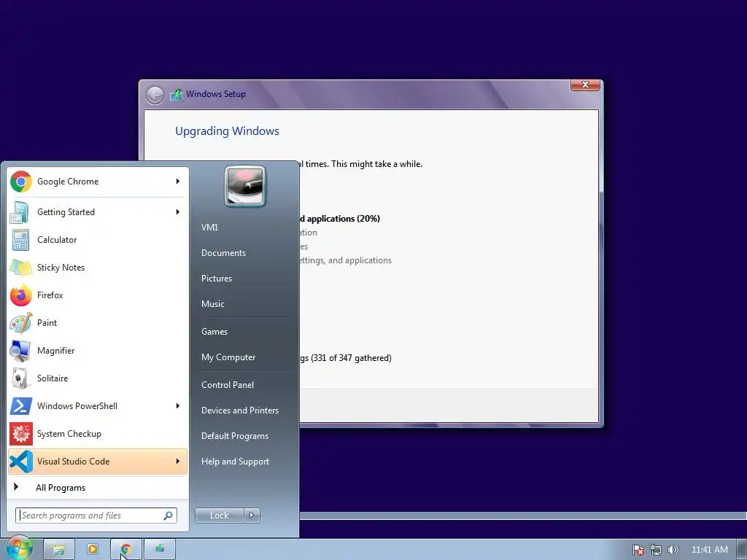Open the media player taskbar icon
The height and width of the screenshot is (560, 747).
coord(93,550)
